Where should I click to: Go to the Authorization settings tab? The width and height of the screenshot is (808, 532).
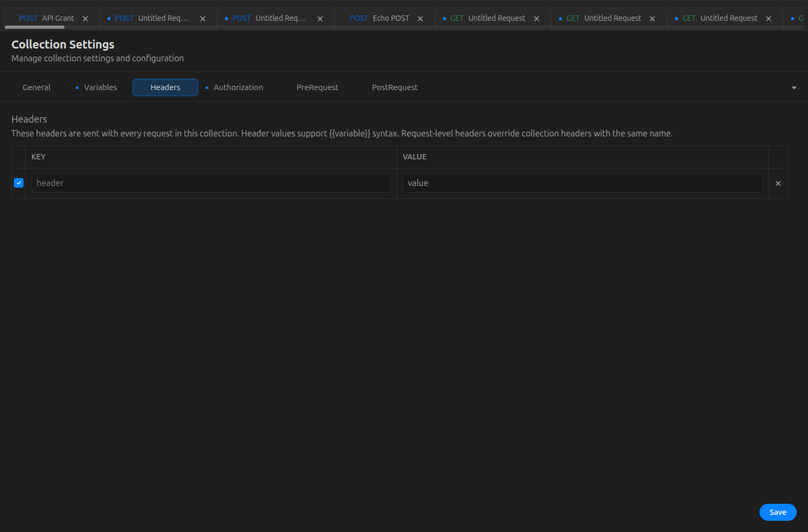(234, 88)
